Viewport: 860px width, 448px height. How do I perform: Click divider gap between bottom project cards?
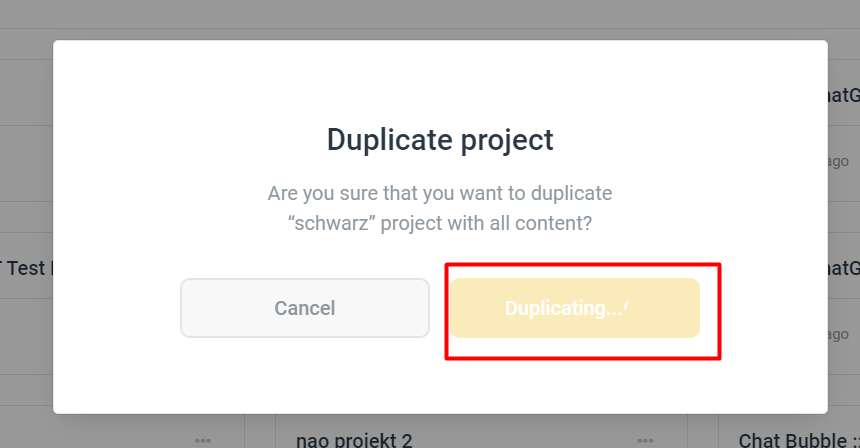(x=260, y=432)
